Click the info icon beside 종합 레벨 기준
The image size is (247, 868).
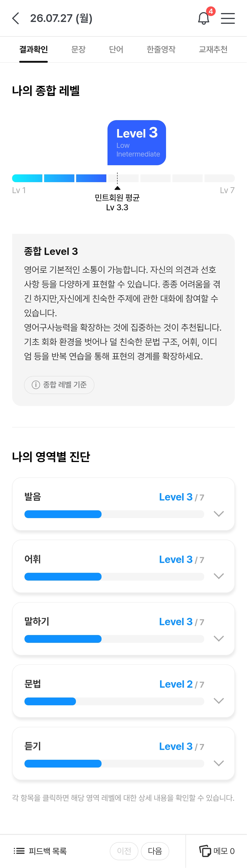tap(36, 385)
